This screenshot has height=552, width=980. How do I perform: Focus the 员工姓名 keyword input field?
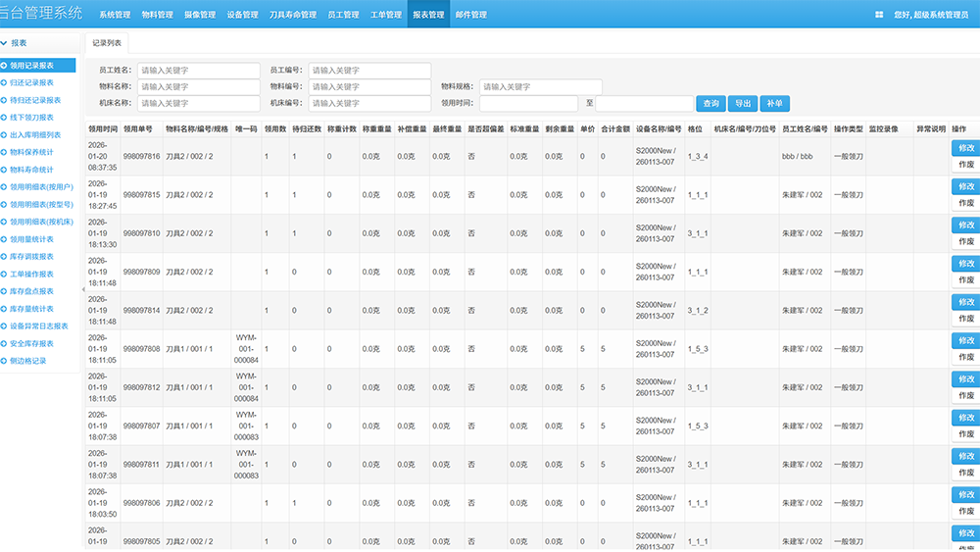[x=198, y=71]
